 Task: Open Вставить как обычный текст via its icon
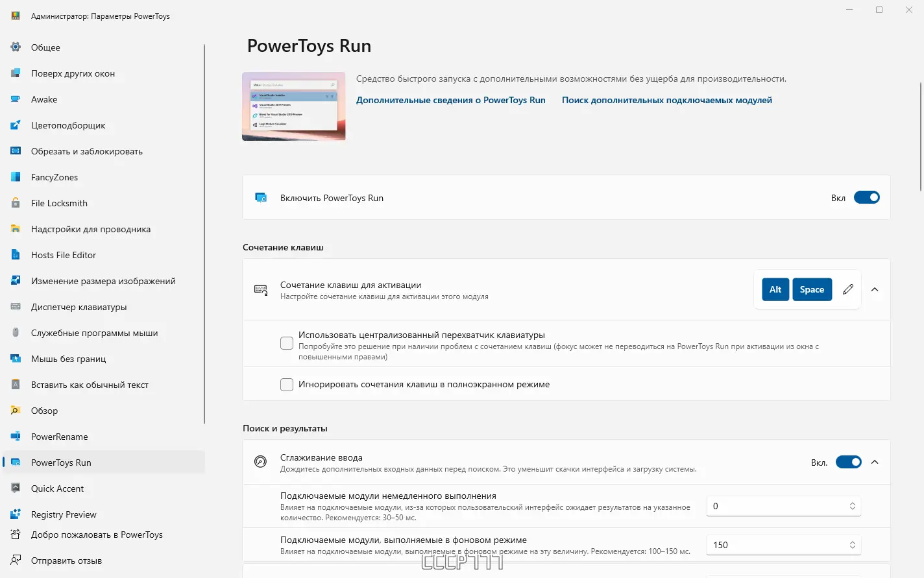click(x=16, y=385)
